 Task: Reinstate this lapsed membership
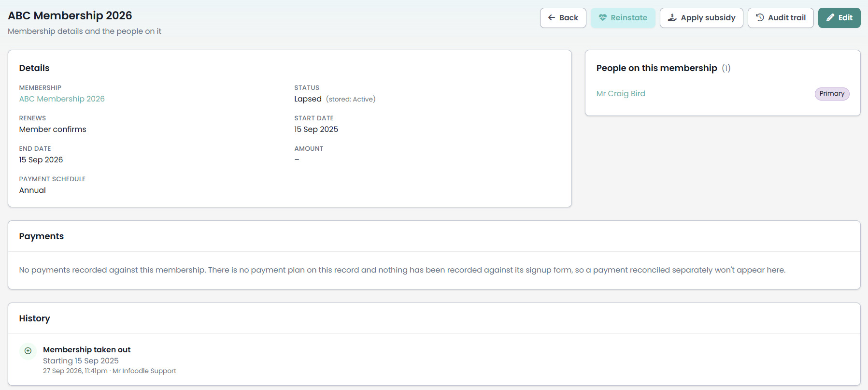point(623,18)
